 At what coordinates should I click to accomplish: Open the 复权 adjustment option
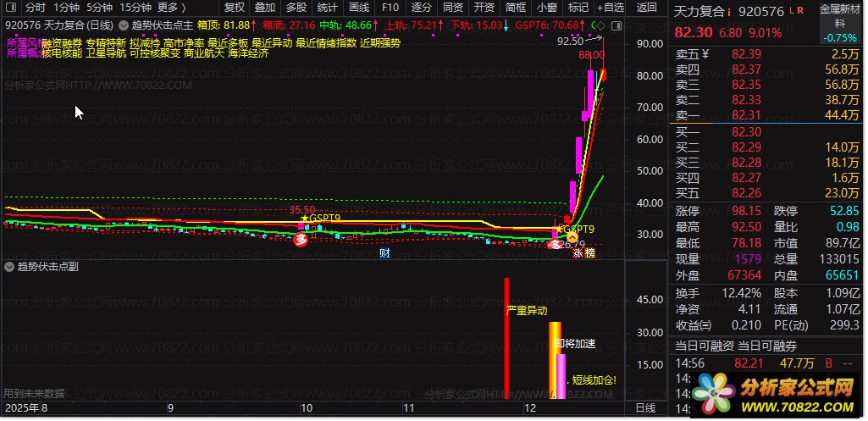(235, 8)
